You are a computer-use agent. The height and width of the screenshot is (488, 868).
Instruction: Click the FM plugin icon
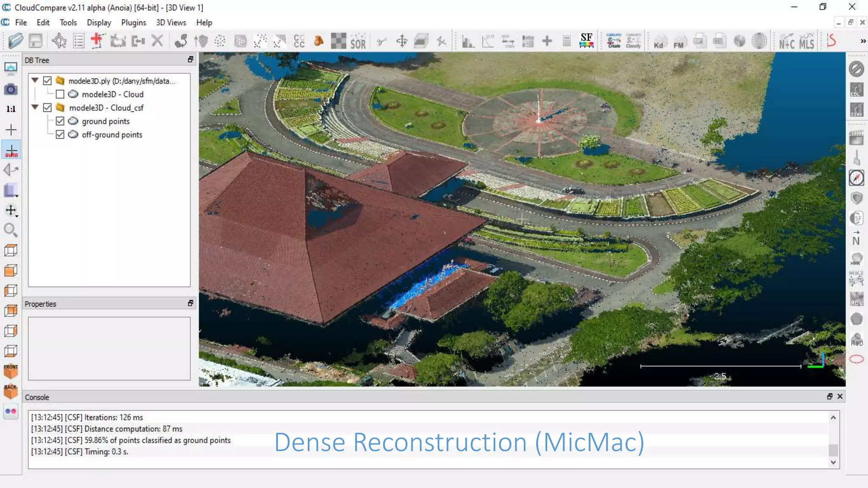tap(679, 41)
